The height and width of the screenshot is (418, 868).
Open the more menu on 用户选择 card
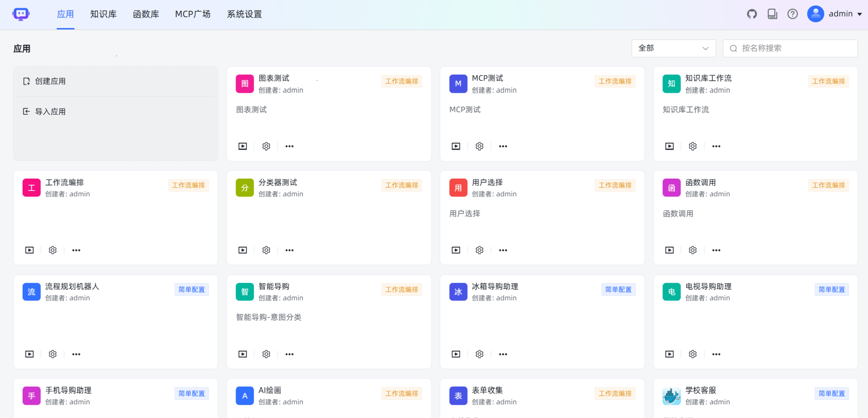tap(503, 250)
